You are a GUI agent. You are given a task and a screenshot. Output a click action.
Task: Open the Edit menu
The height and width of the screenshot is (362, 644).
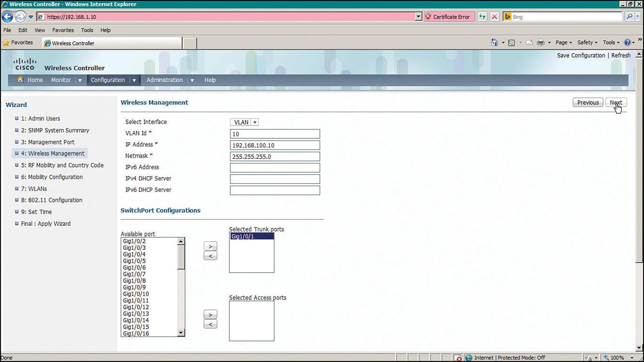tap(23, 30)
